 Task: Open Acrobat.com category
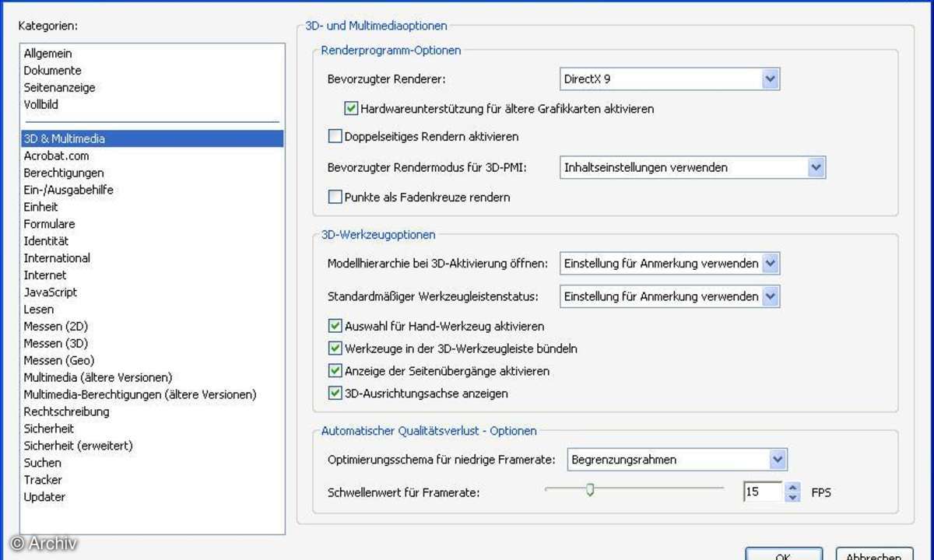[x=152, y=156]
